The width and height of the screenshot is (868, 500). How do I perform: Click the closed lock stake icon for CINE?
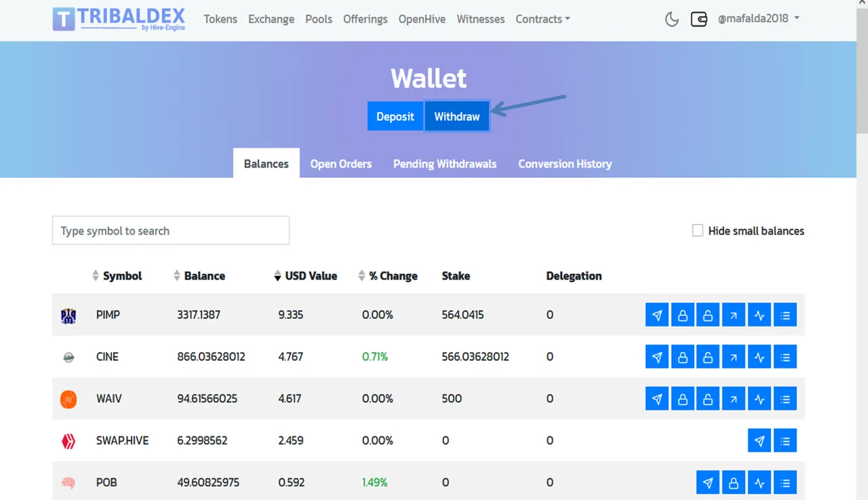[x=683, y=357]
